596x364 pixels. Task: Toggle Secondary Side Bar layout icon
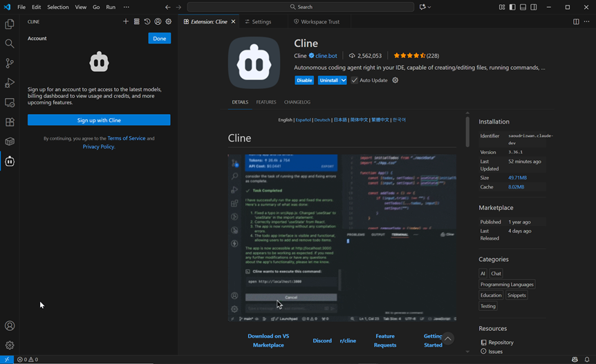[534, 7]
